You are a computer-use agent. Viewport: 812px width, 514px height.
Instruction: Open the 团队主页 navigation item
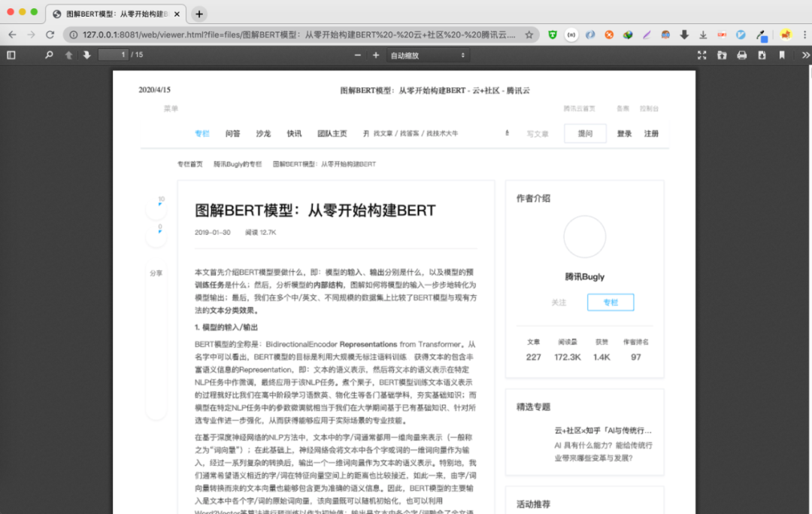(x=332, y=134)
